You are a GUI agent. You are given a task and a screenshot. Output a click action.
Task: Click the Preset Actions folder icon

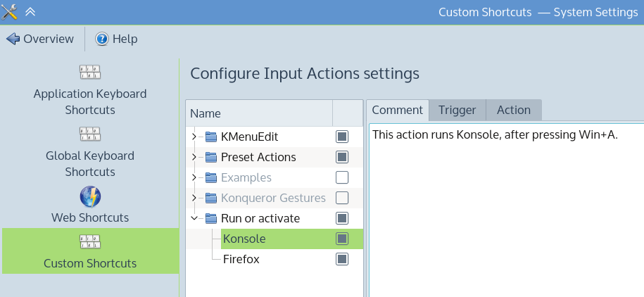210,157
